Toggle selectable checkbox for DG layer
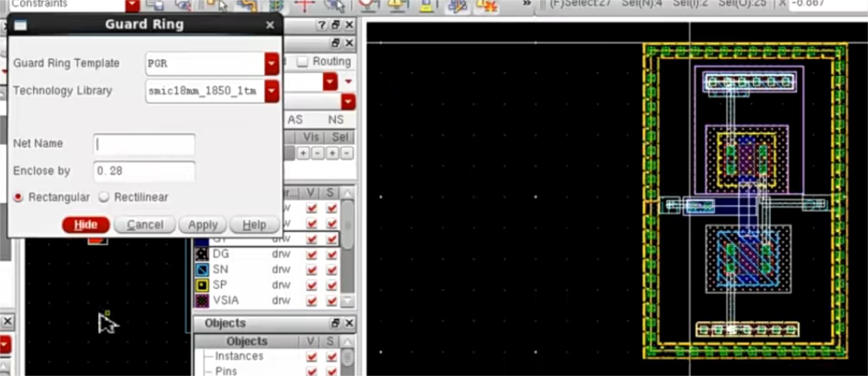 [x=332, y=254]
